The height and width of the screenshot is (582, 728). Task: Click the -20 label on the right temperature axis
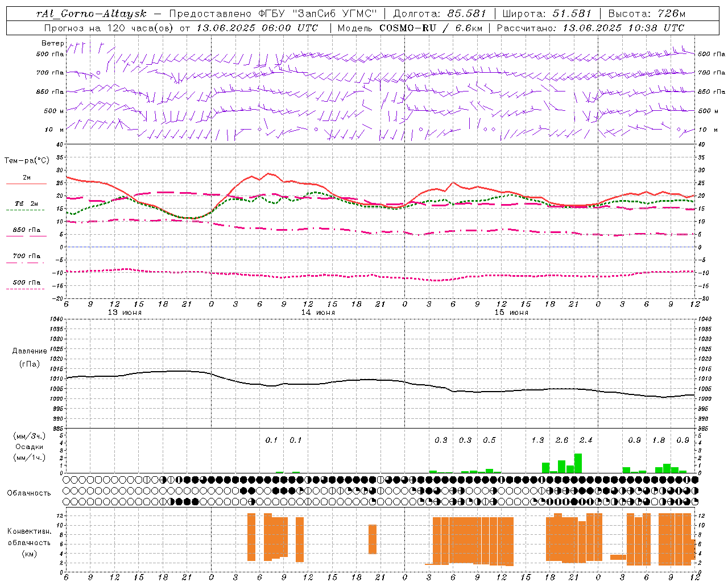[702, 298]
